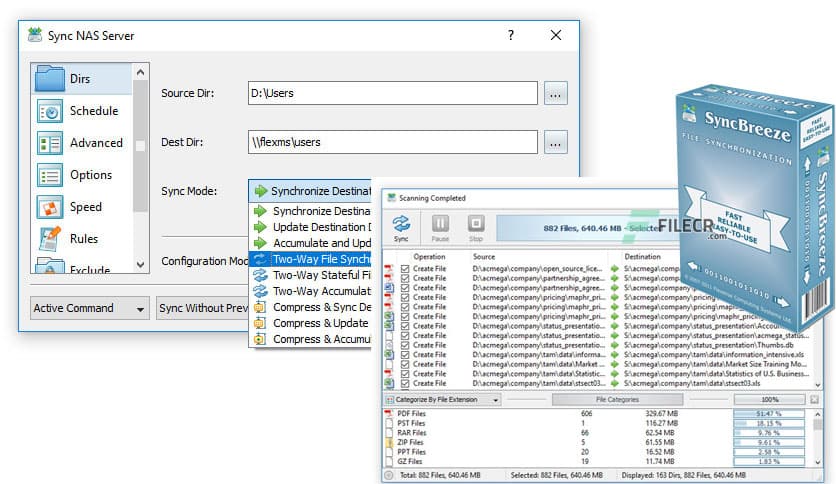The width and height of the screenshot is (836, 484).
Task: Click the sidebar vertical scrollbar thumb
Action: (141, 146)
